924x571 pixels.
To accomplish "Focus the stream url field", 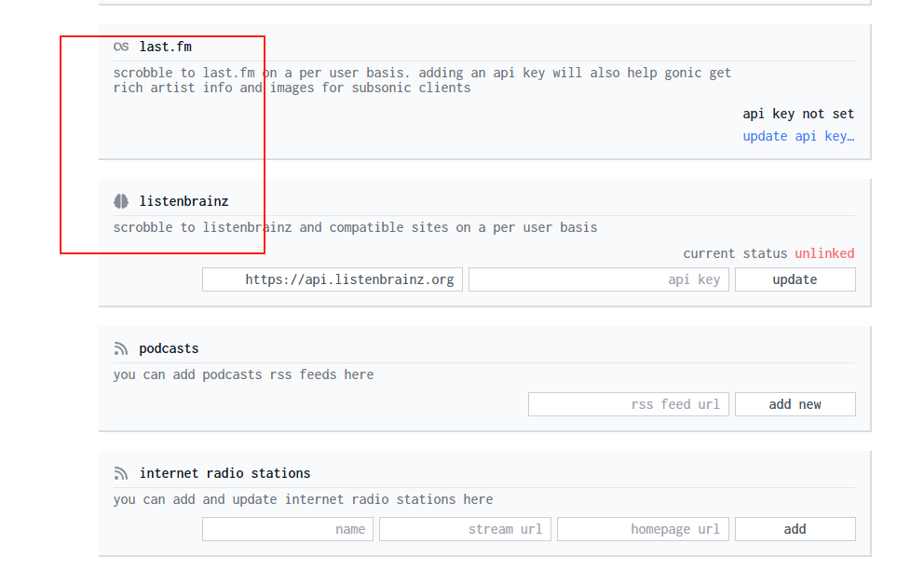I will click(465, 529).
